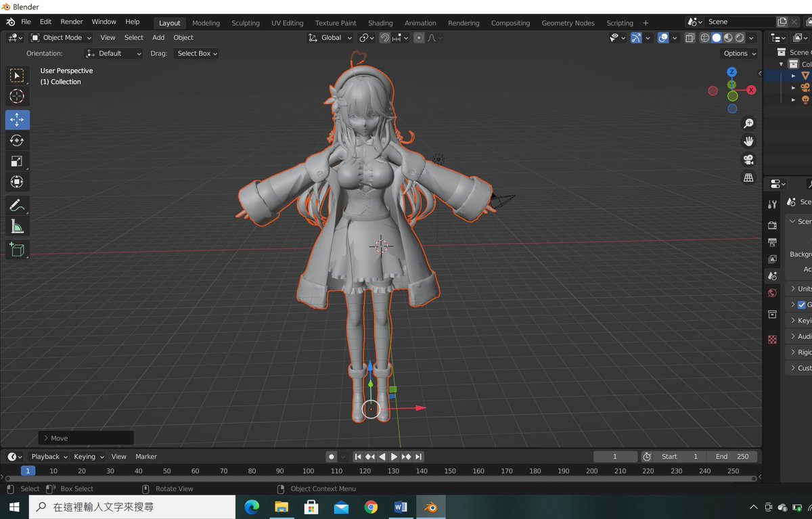Open the shading options dropdown arrow

click(x=752, y=38)
